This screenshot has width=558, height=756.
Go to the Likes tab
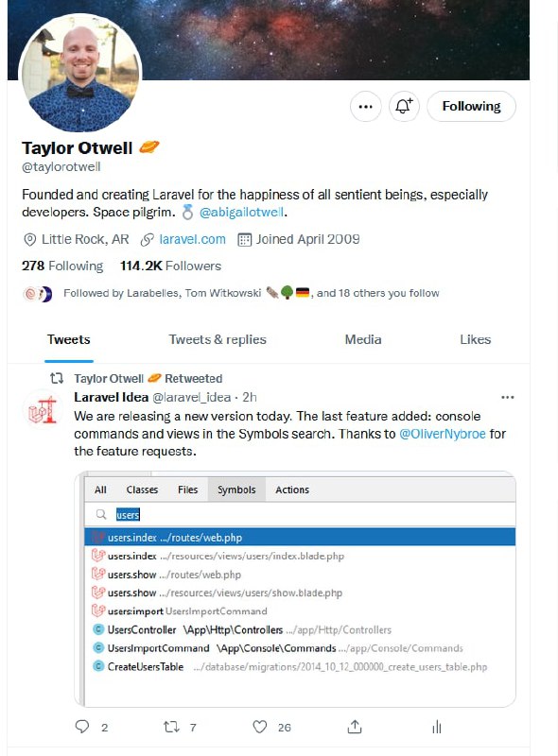(x=475, y=339)
